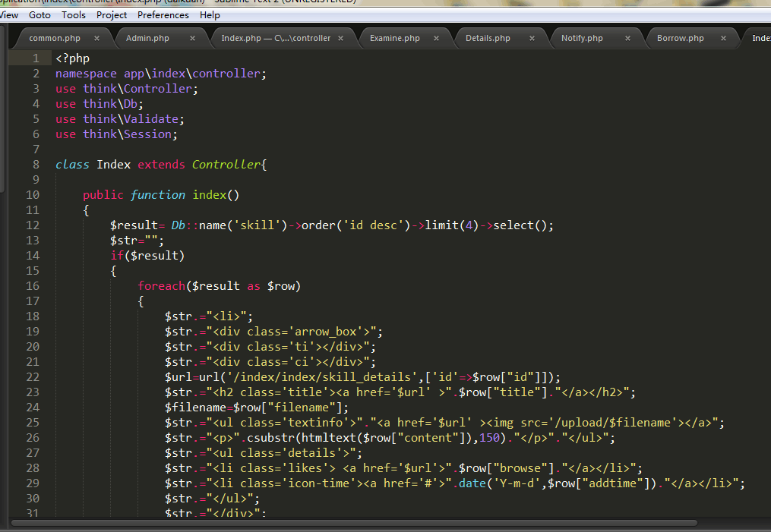Viewport: 771px width, 532px height.
Task: Close the Details.php tab
Action: click(x=532, y=38)
